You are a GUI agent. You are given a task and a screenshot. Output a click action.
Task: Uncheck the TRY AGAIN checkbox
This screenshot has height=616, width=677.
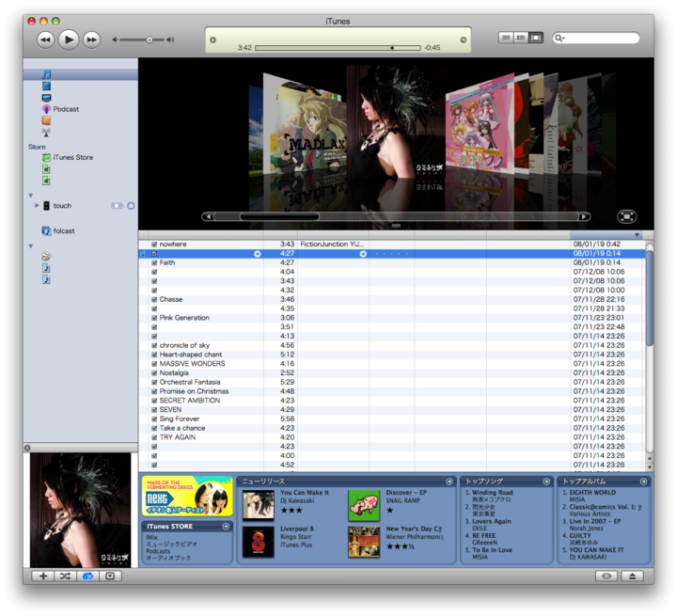[x=154, y=437]
